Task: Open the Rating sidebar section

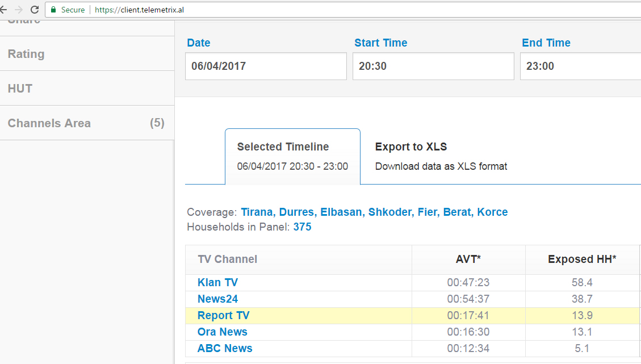Action: (x=26, y=54)
